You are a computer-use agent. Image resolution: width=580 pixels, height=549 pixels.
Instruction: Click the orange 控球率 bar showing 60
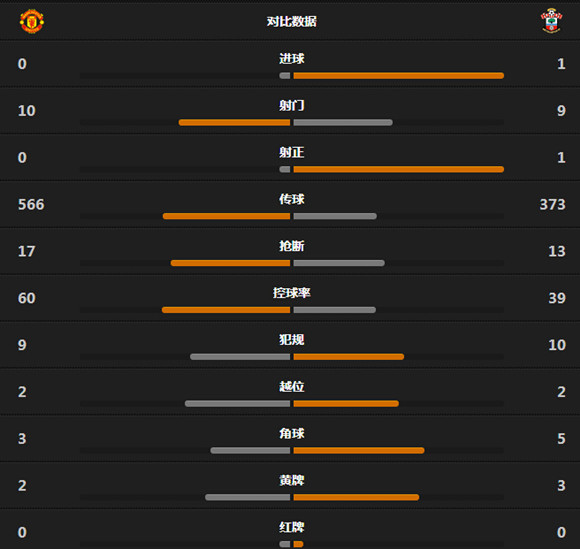coord(226,310)
